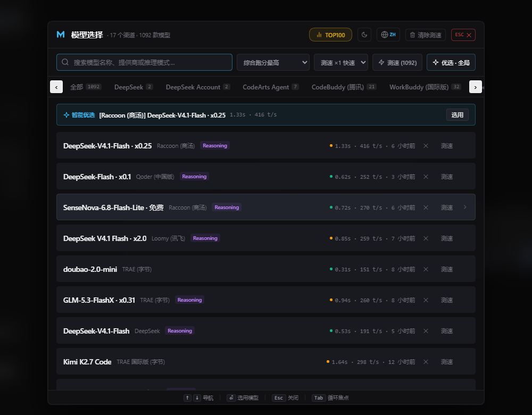Open the 综合跑分最高 sort dropdown

(x=273, y=62)
